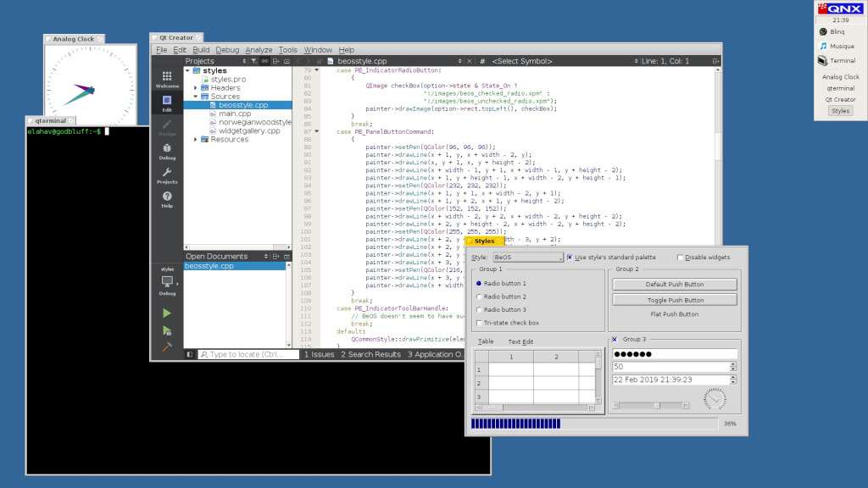Open the Style combo box showing BeOS
This screenshot has width=868, height=488.
click(x=528, y=258)
